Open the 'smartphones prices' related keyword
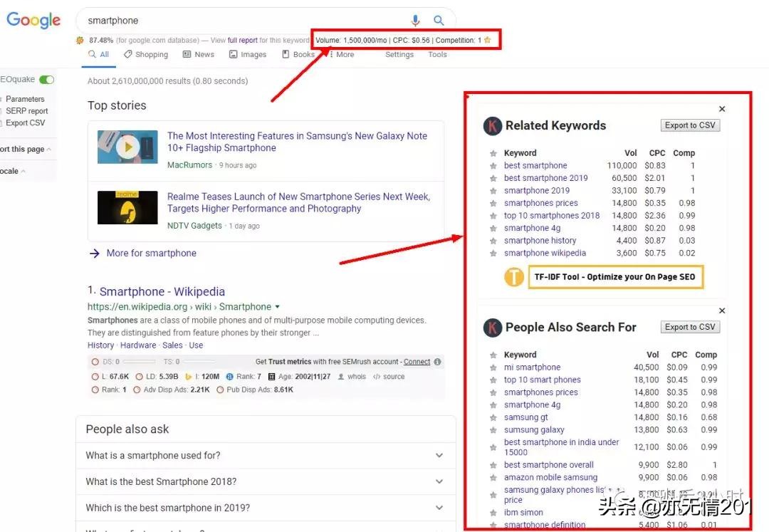Viewport: 769px width, 532px height. click(541, 203)
